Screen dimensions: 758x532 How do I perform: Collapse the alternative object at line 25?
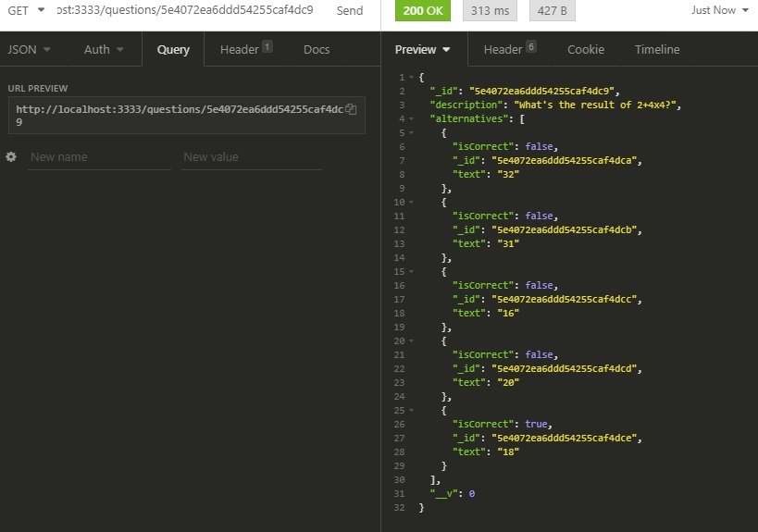[411, 410]
